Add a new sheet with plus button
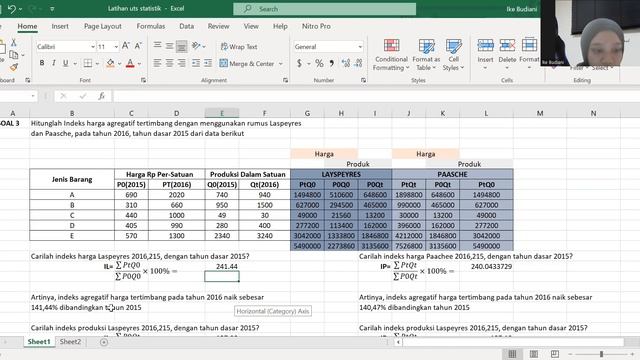Viewport: 640px width, 360px height. [104, 342]
